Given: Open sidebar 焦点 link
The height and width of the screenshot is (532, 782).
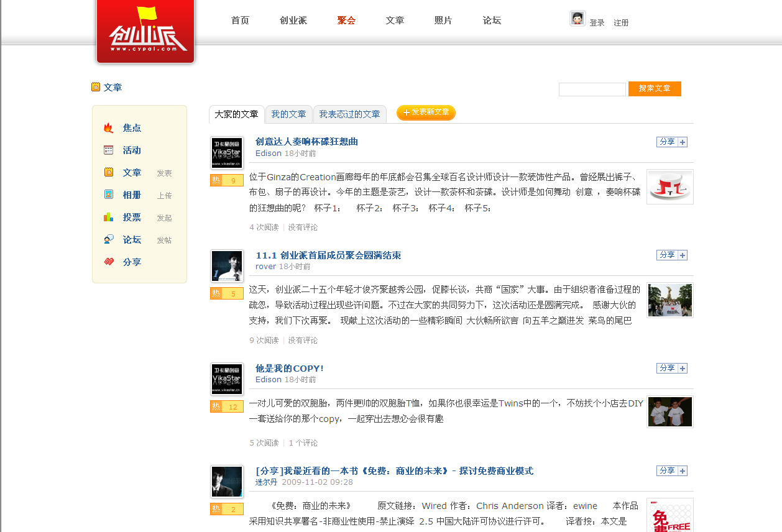Looking at the screenshot, I should (132, 128).
